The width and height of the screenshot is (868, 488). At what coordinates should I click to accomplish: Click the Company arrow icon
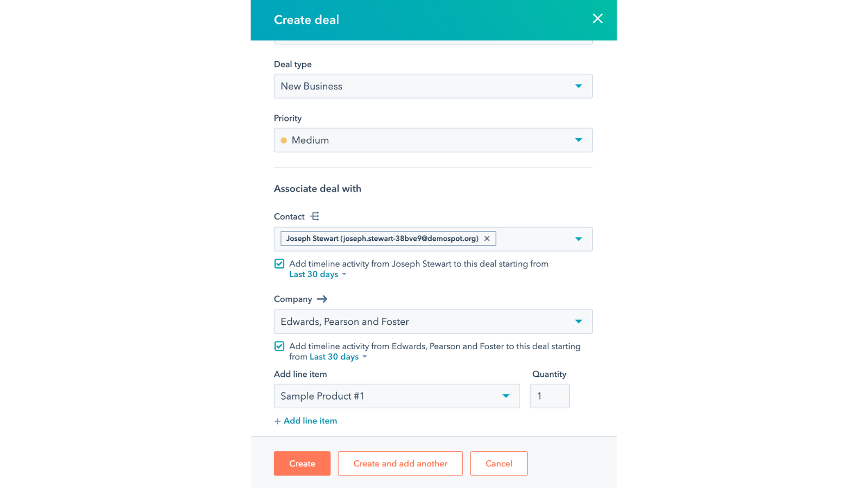click(x=322, y=299)
